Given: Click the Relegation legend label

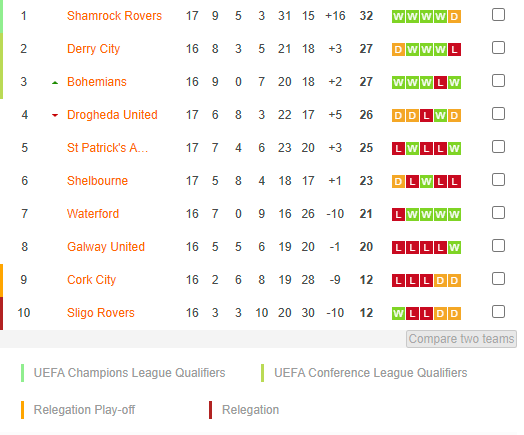Looking at the screenshot, I should (250, 410).
